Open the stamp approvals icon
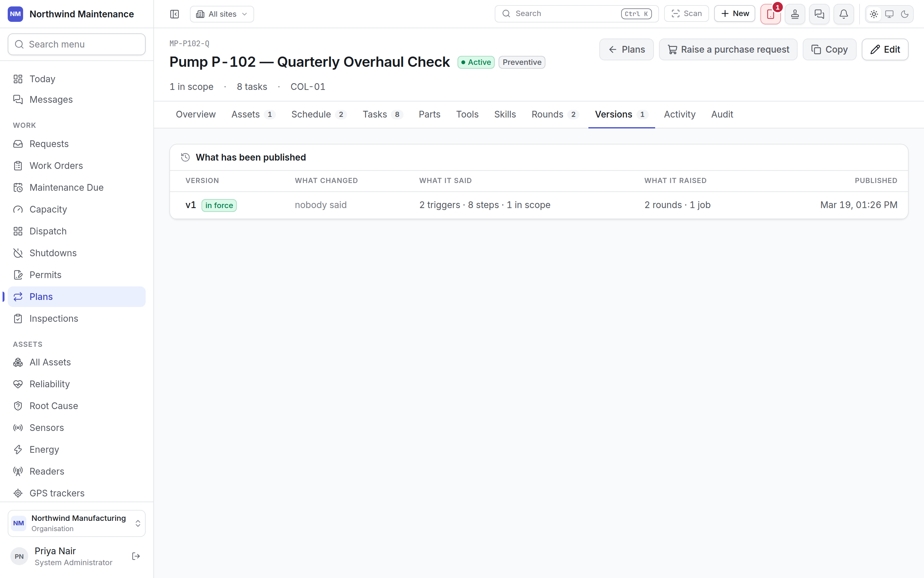924x578 pixels. [795, 14]
